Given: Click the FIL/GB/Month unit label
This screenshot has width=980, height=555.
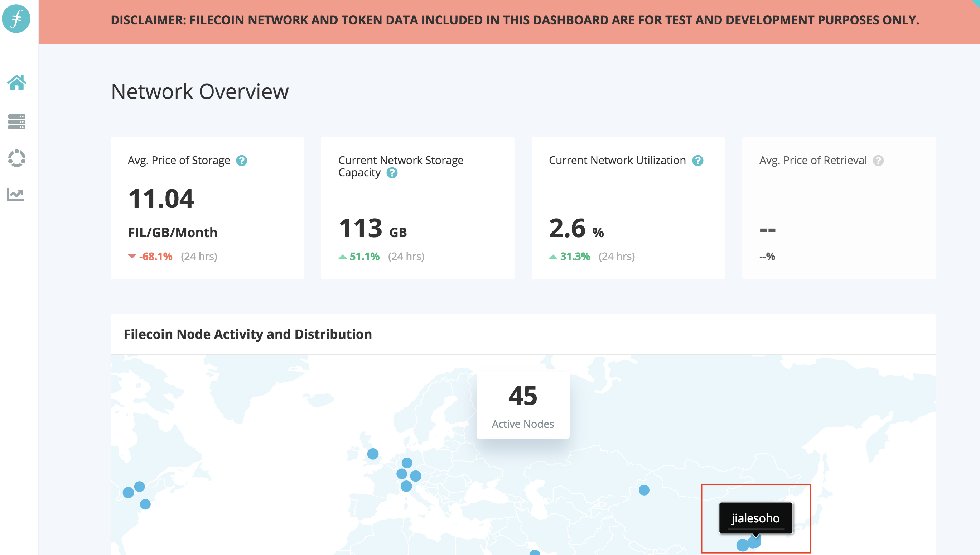Looking at the screenshot, I should click(173, 232).
